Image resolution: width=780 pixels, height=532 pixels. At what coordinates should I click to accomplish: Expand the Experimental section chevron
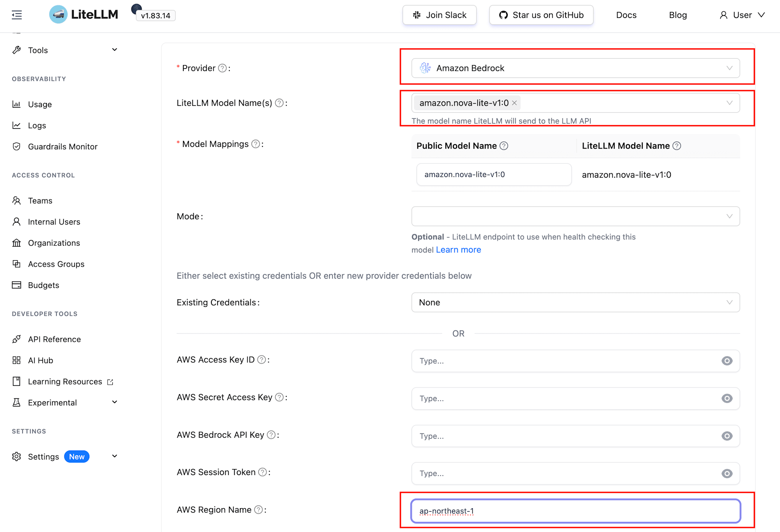coord(115,402)
